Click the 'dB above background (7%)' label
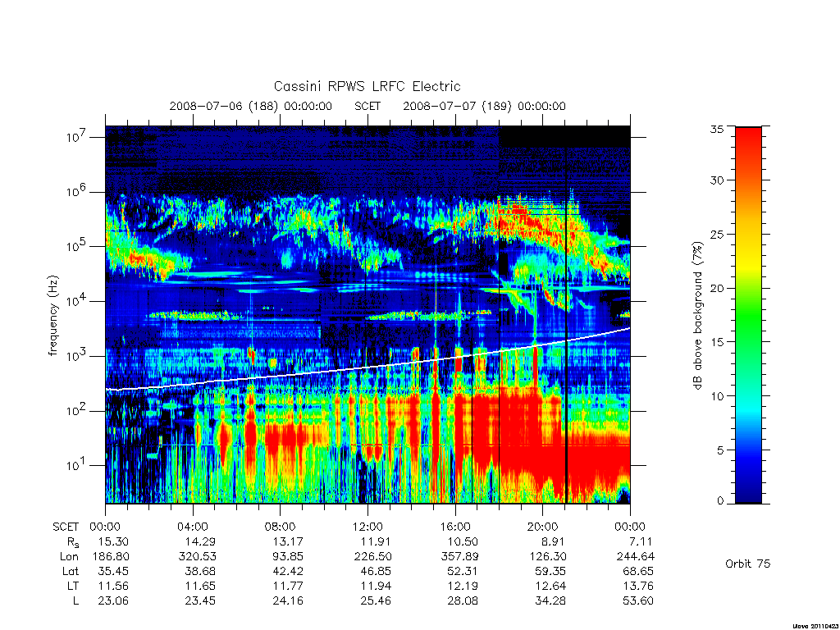The width and height of the screenshot is (840, 630). pos(697,316)
